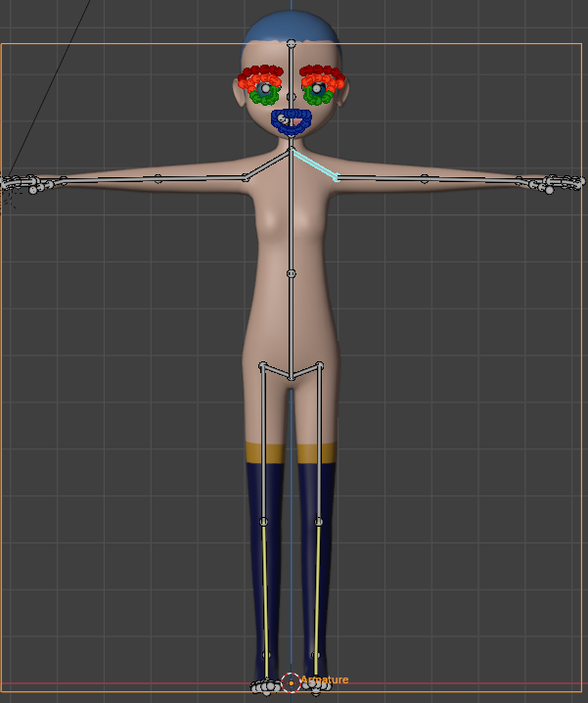Image resolution: width=588 pixels, height=703 pixels.
Task: Click the character's blue hair mesh
Action: (292, 27)
